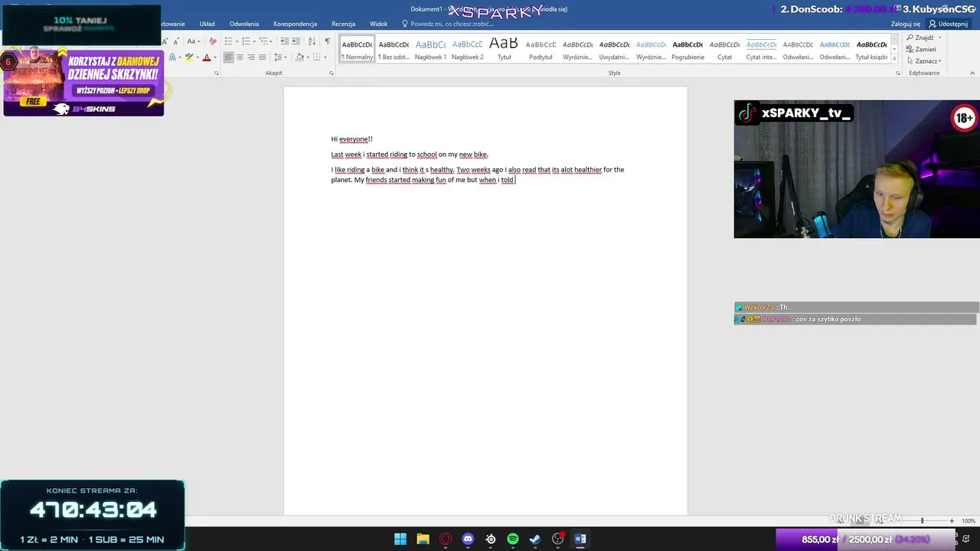This screenshot has width=980, height=551.
Task: Open bullet library dropdown arrow
Action: 237,41
